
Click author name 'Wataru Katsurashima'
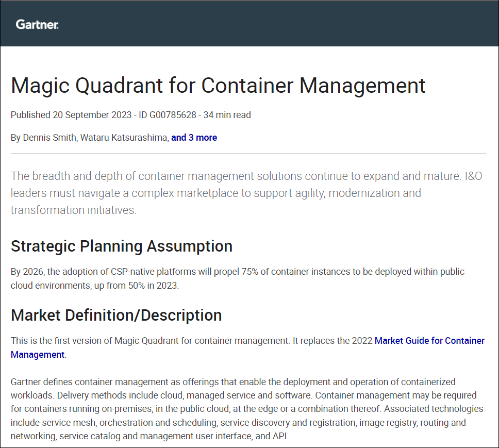click(x=124, y=138)
